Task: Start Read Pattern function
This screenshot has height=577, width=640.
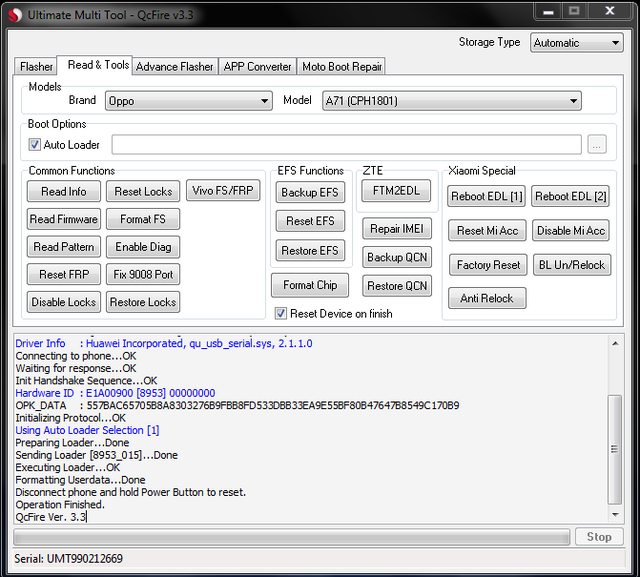Action: coord(64,247)
